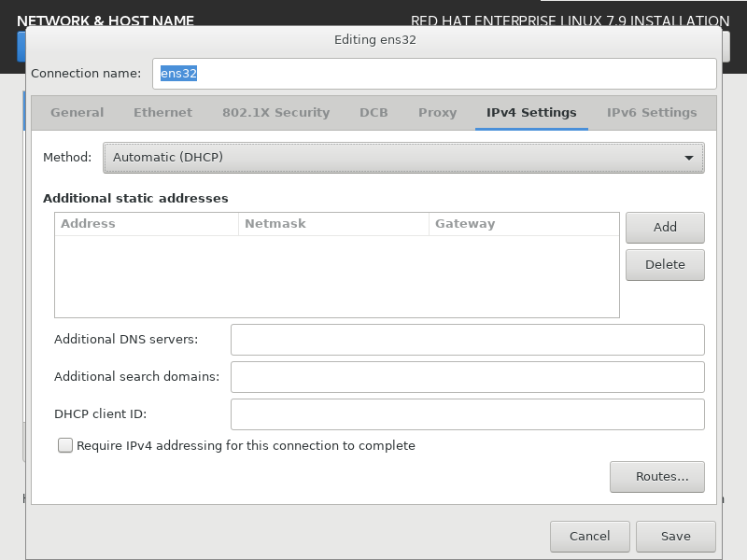Select the DCB tab
Viewport: 747px width, 560px height.
click(373, 112)
